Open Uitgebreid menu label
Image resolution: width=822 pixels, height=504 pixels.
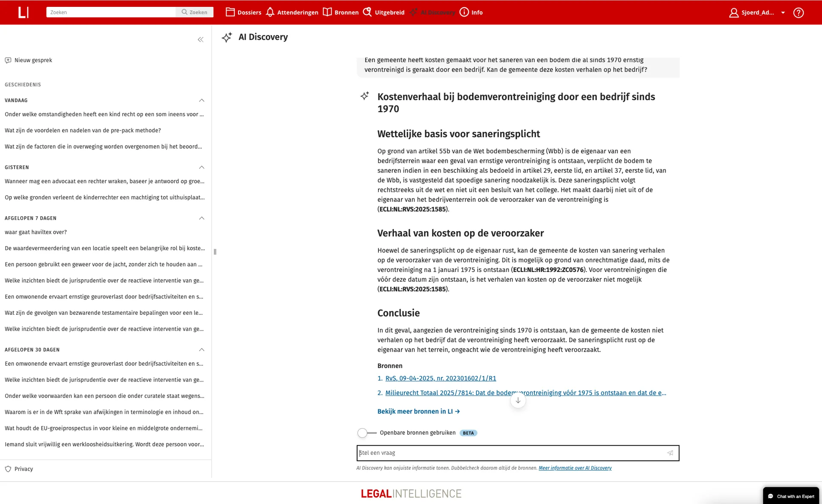[x=390, y=12]
